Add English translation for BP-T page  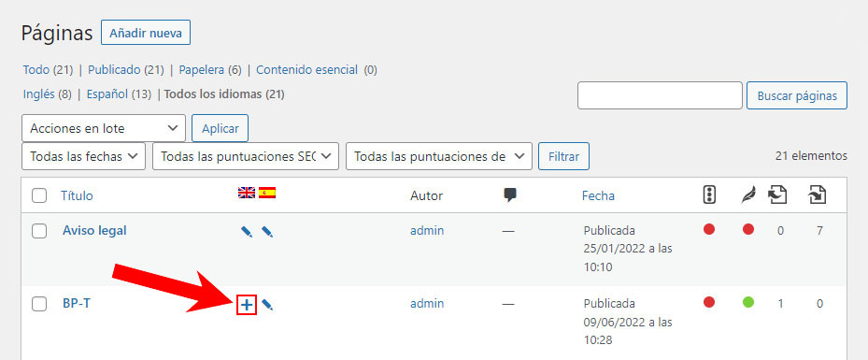pyautogui.click(x=247, y=305)
